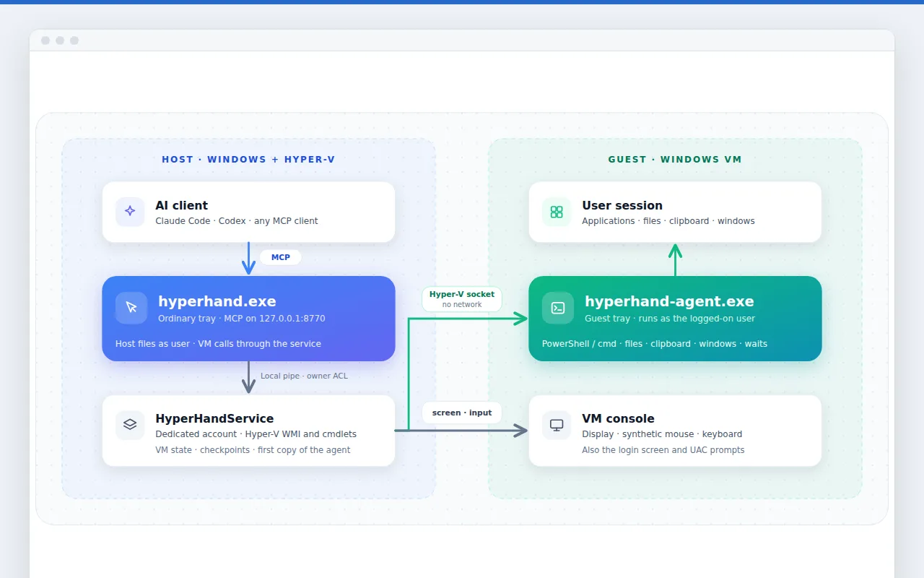Click the terminal icon beside hyperhand-agent.exe
The width and height of the screenshot is (924, 578).
[x=558, y=308]
